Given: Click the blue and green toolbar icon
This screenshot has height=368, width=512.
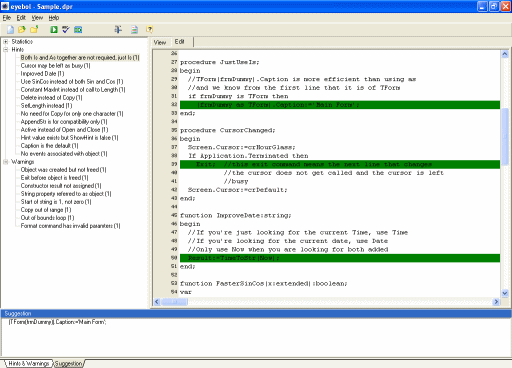Looking at the screenshot, I should 78,30.
